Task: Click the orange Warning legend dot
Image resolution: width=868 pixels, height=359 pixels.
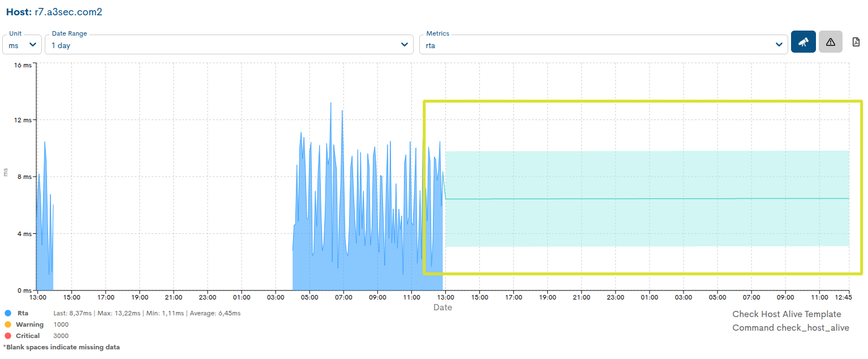Action: (7, 324)
